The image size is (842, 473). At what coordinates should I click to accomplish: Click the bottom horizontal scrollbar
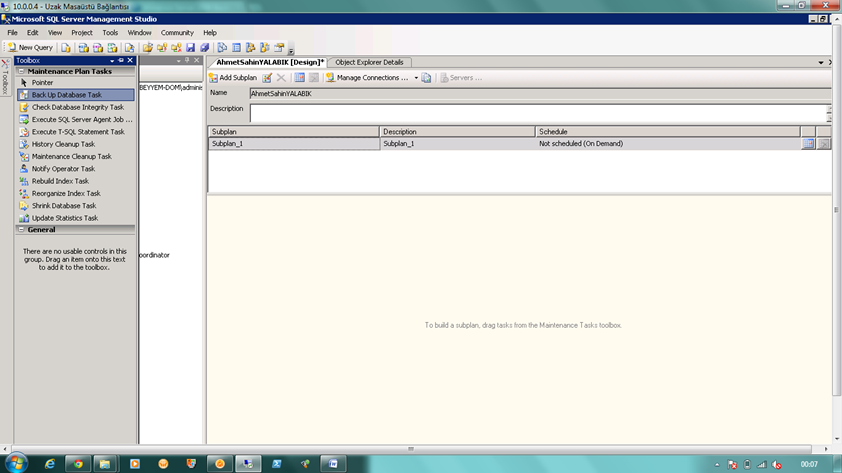[411, 449]
